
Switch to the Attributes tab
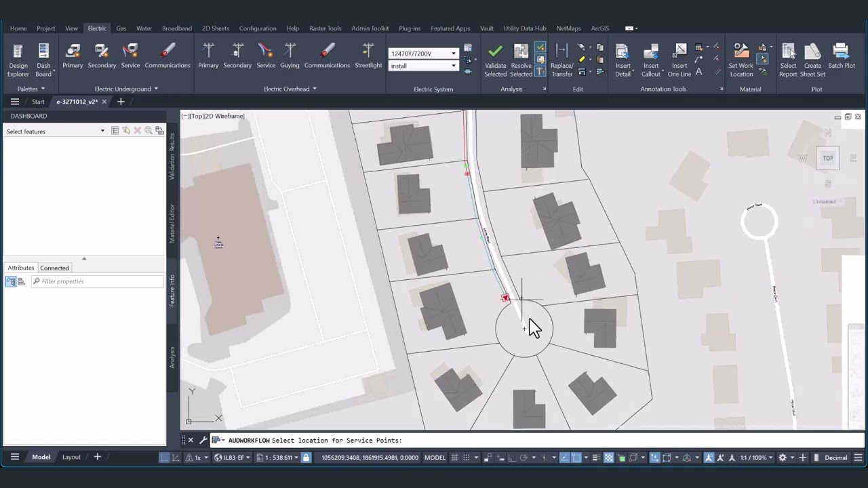pyautogui.click(x=20, y=268)
